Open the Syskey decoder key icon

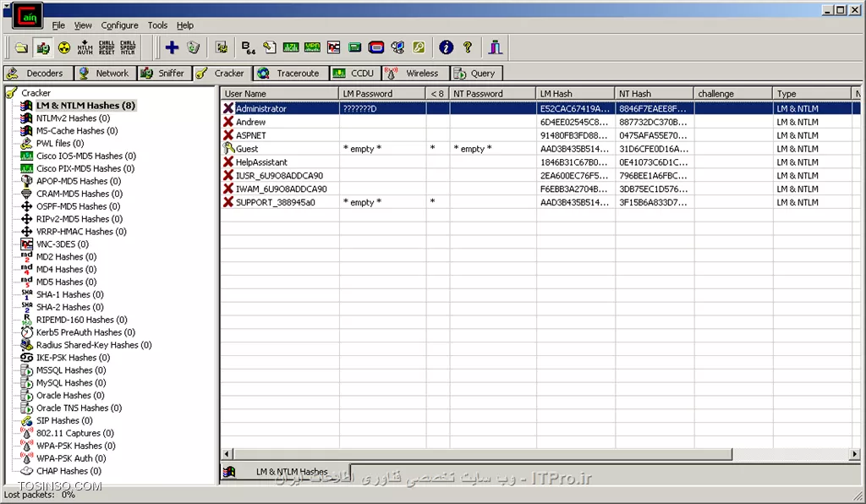[x=419, y=47]
